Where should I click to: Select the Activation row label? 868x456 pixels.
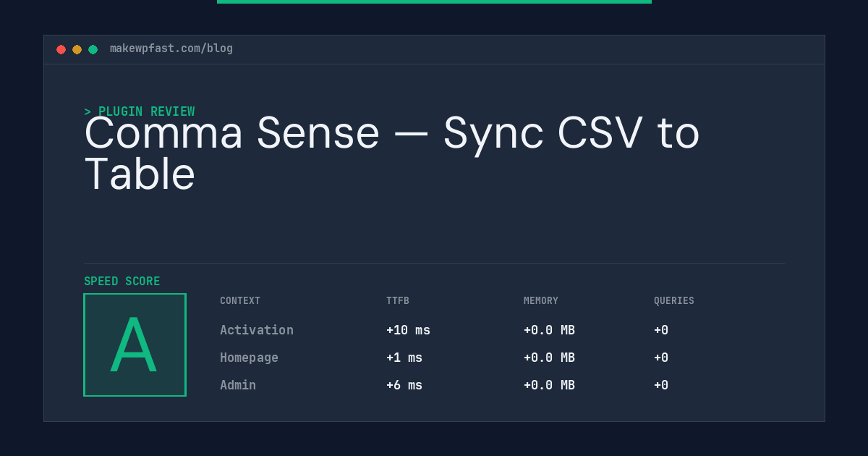point(257,330)
